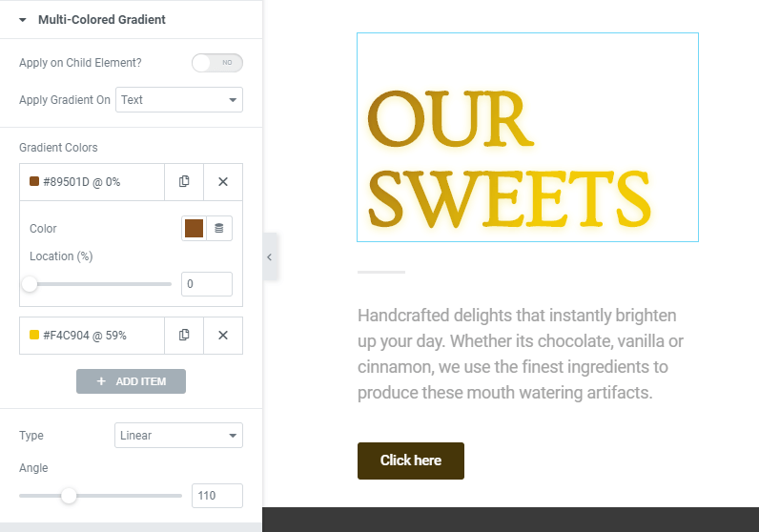
Task: Collapse the Multi-Colored Gradient section arrow
Action: coord(23,20)
